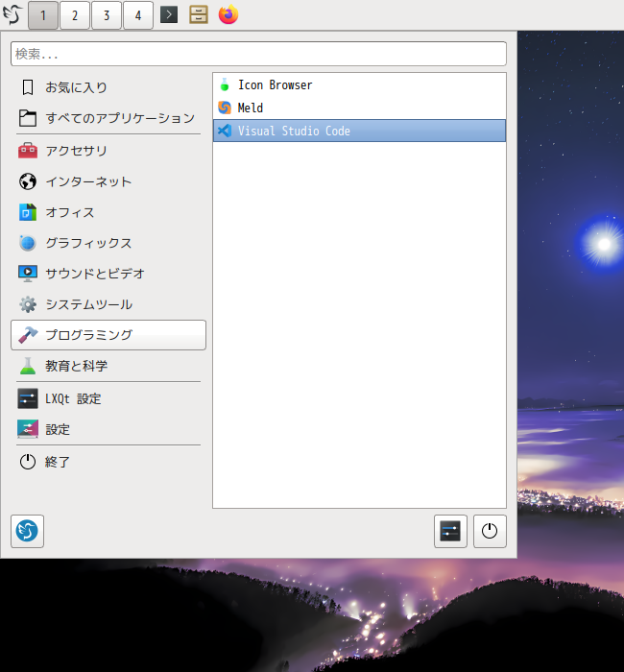Click the green flask 教育と科学 icon

click(x=28, y=366)
